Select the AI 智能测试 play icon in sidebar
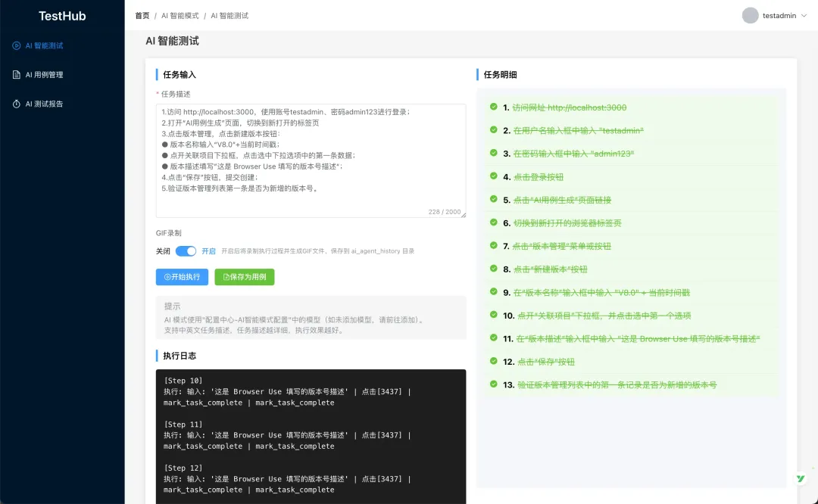The image size is (818, 504). point(16,45)
